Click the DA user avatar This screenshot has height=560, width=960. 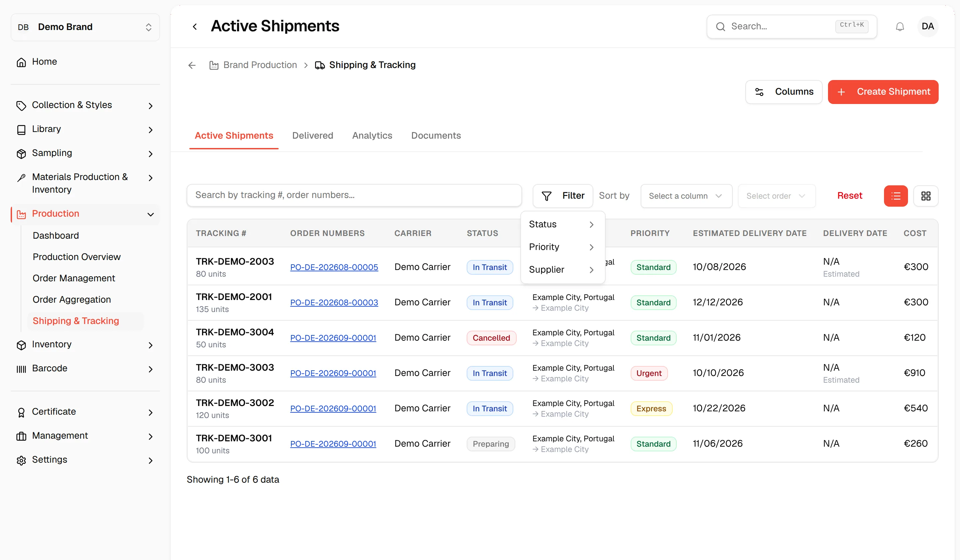point(927,27)
